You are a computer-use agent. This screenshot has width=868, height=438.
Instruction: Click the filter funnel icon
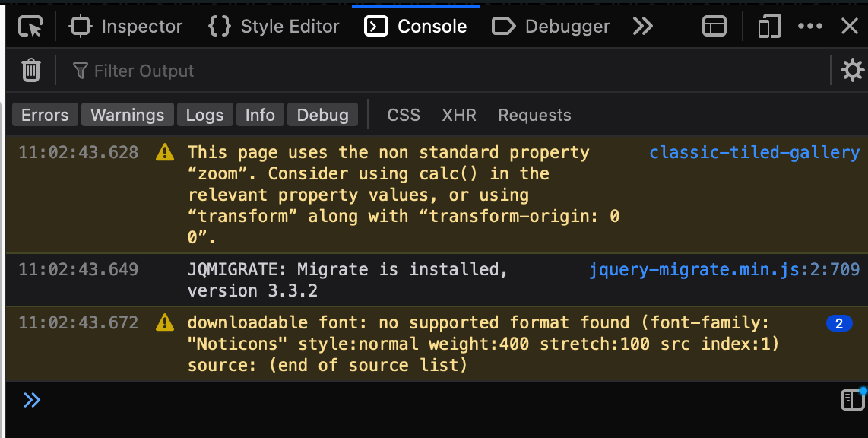[81, 70]
